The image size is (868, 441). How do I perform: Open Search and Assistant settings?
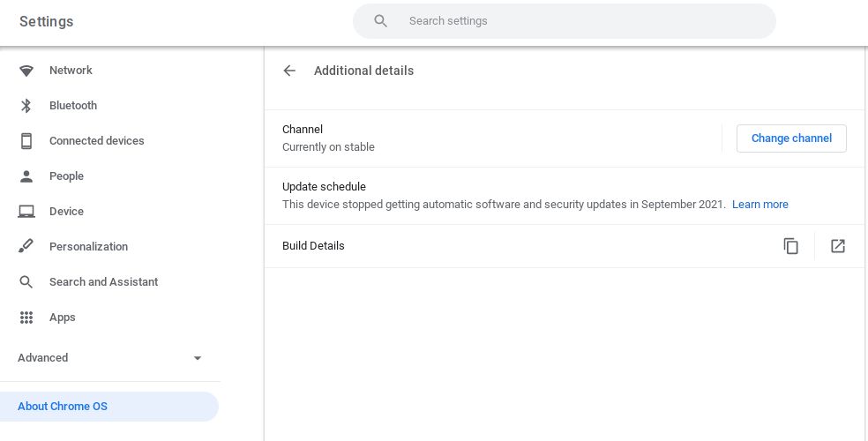103,281
